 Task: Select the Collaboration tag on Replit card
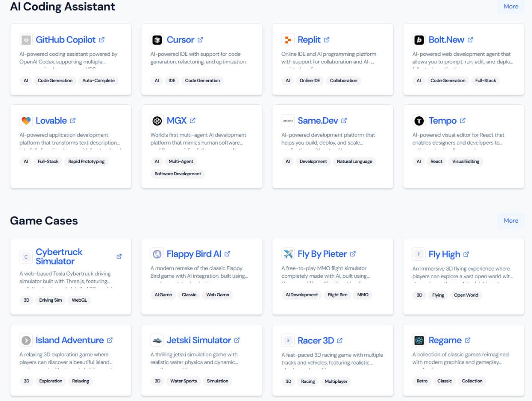point(344,81)
